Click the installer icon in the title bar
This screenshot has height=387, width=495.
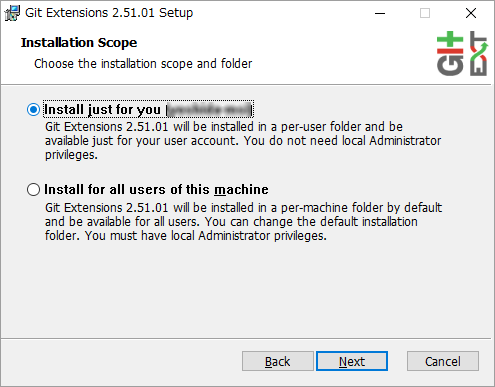coord(12,13)
